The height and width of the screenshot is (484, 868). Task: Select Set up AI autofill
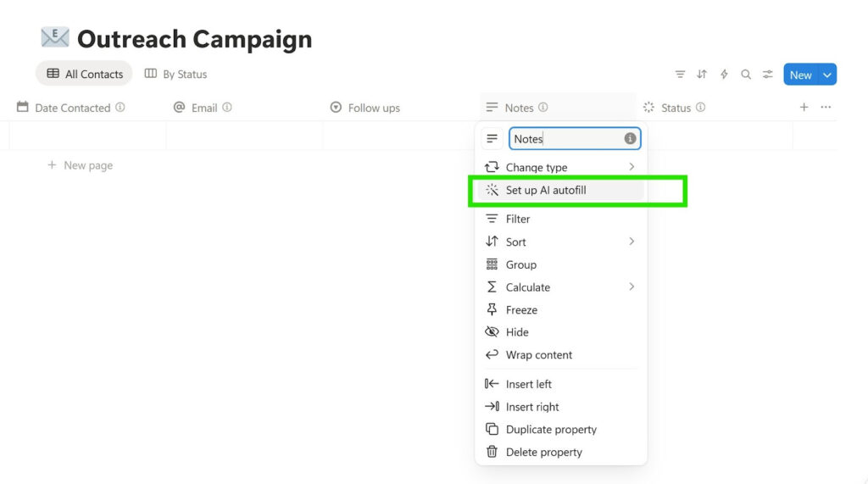(x=561, y=190)
